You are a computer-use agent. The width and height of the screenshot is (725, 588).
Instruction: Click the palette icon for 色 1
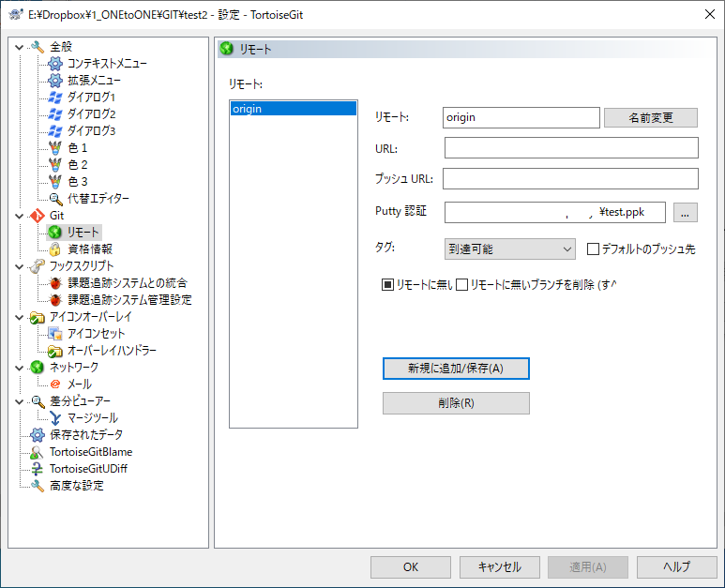click(55, 148)
